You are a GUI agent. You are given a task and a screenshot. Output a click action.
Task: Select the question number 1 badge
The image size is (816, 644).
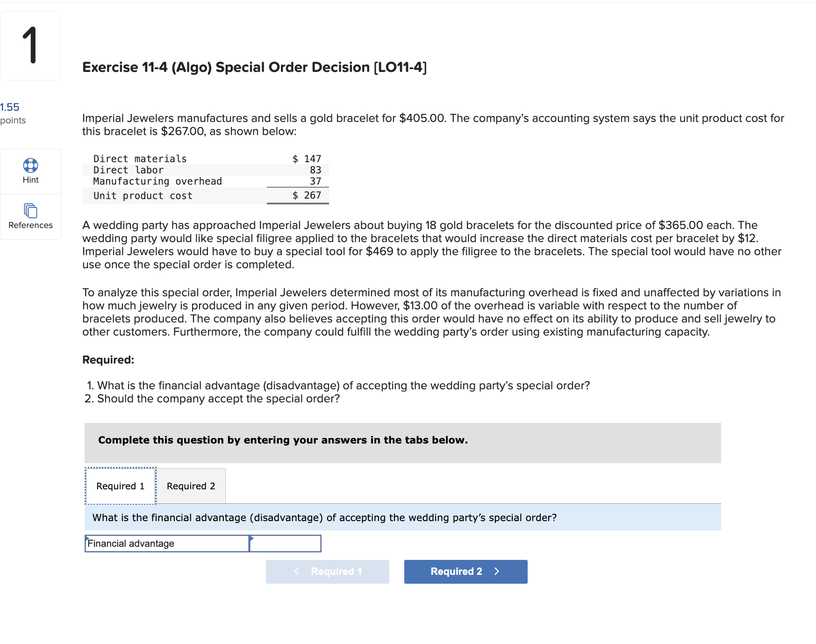[x=30, y=45]
